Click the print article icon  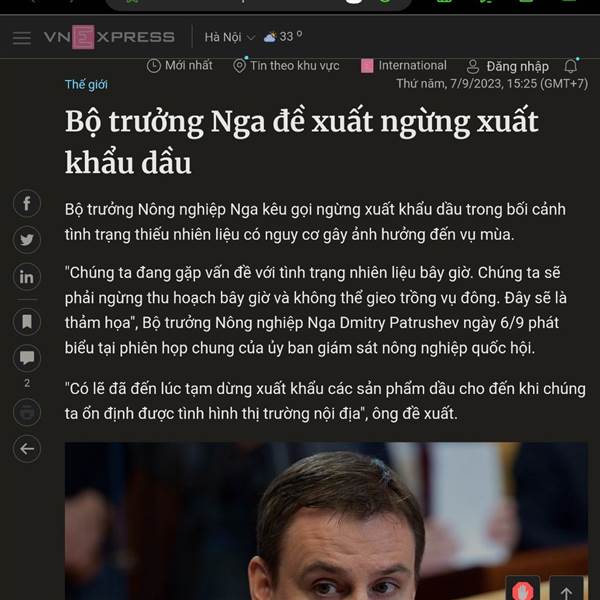coord(27,412)
